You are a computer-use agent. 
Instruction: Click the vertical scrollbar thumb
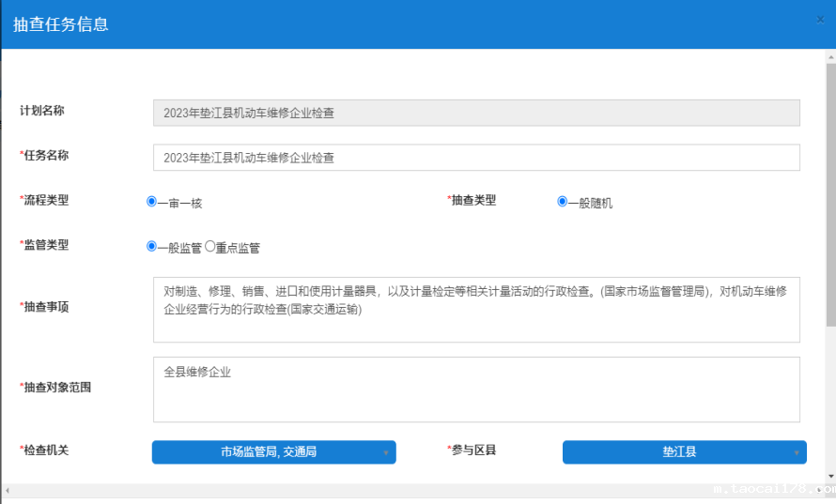[830, 188]
